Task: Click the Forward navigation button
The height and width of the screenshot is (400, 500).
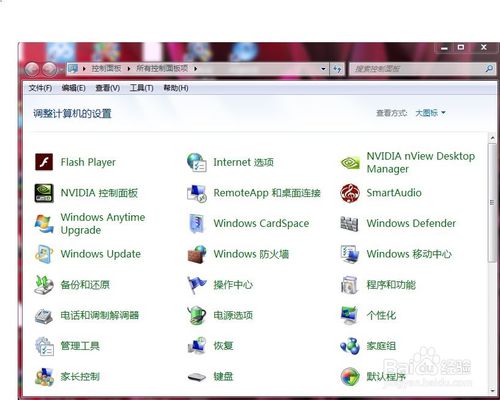Action: pos(49,69)
